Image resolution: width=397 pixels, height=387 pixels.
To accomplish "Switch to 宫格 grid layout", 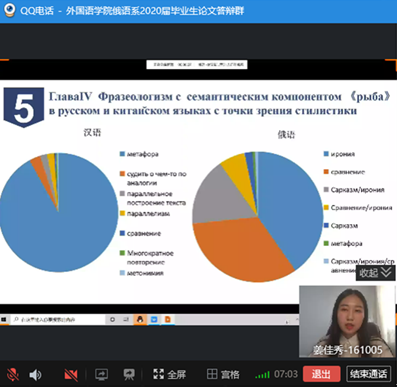I will [223, 374].
